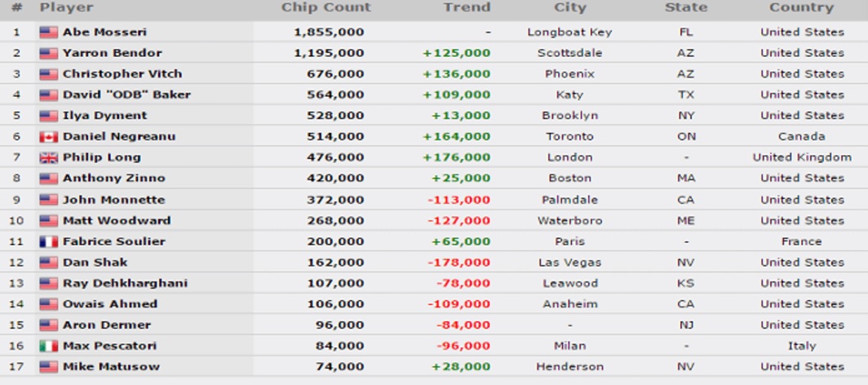Open Christopher Vitch player name
Image resolution: width=868 pixels, height=385 pixels.
tap(122, 73)
